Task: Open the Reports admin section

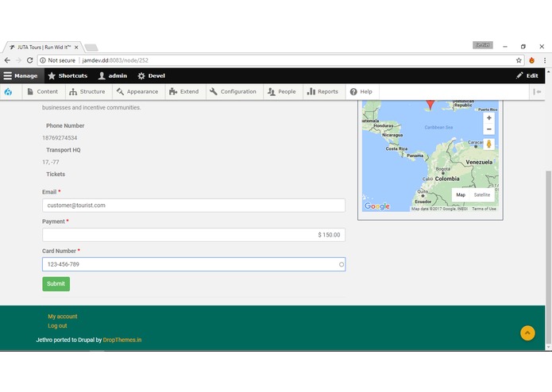Action: (x=323, y=92)
